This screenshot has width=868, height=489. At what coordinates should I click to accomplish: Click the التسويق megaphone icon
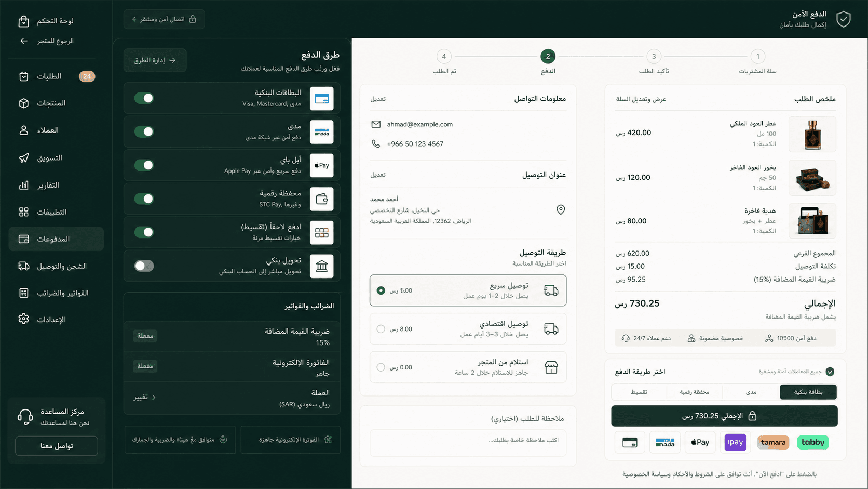(23, 158)
